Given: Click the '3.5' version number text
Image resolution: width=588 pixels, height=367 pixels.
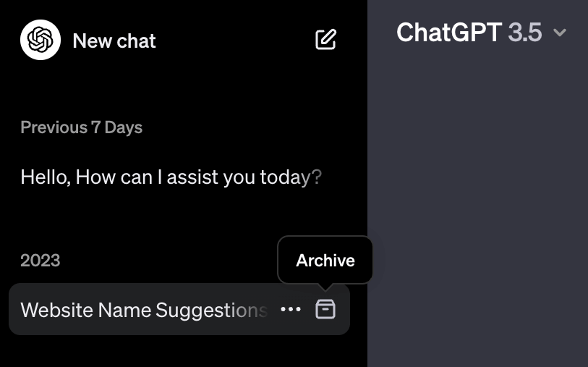Looking at the screenshot, I should pyautogui.click(x=524, y=33).
